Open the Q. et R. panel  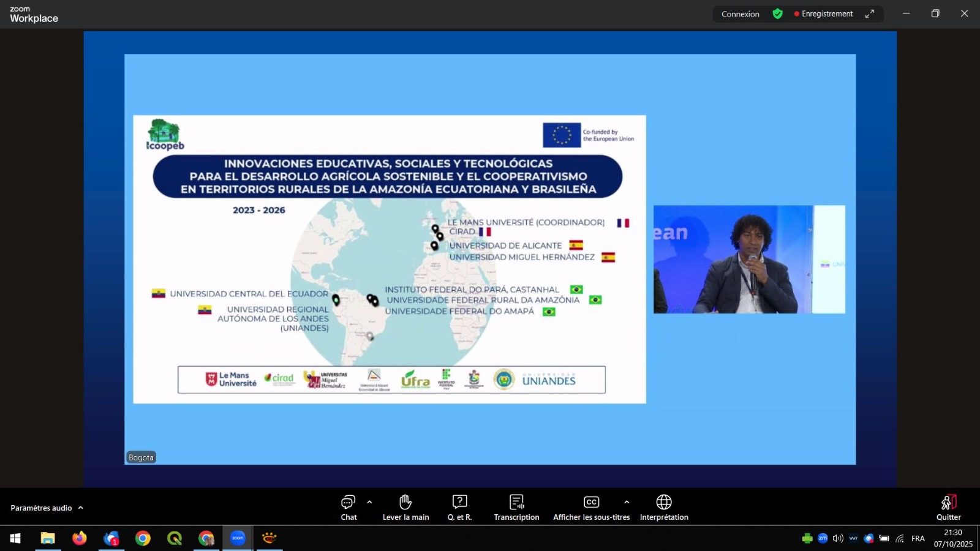[459, 508]
